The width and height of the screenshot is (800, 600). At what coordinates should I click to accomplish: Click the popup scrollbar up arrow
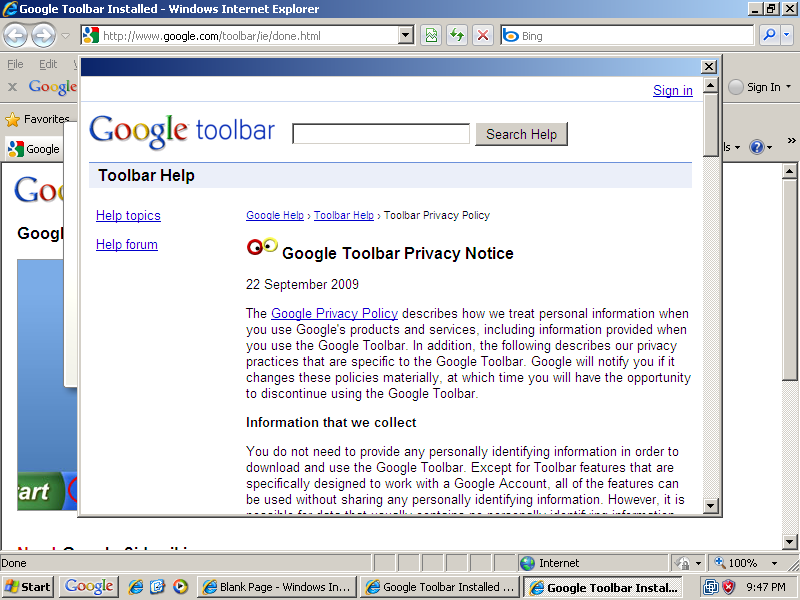[x=710, y=85]
